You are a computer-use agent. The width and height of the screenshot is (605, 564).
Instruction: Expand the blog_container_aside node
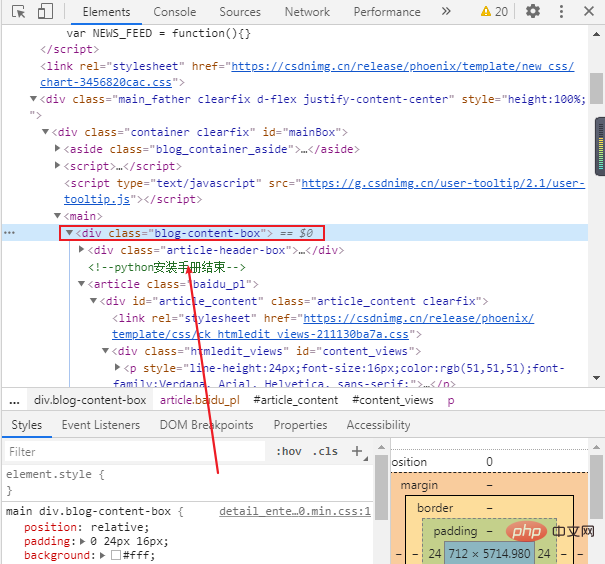pos(57,148)
